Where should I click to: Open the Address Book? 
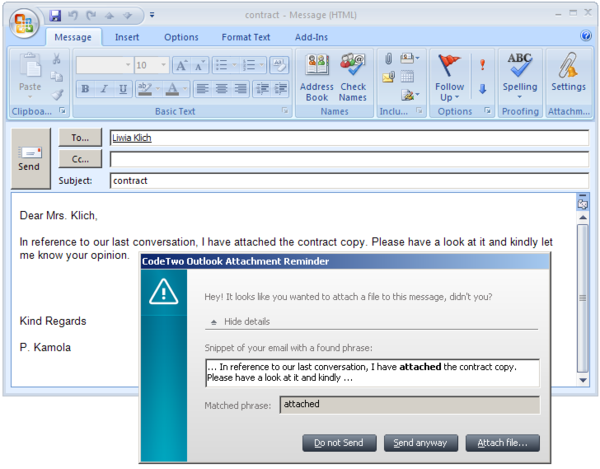tap(317, 78)
